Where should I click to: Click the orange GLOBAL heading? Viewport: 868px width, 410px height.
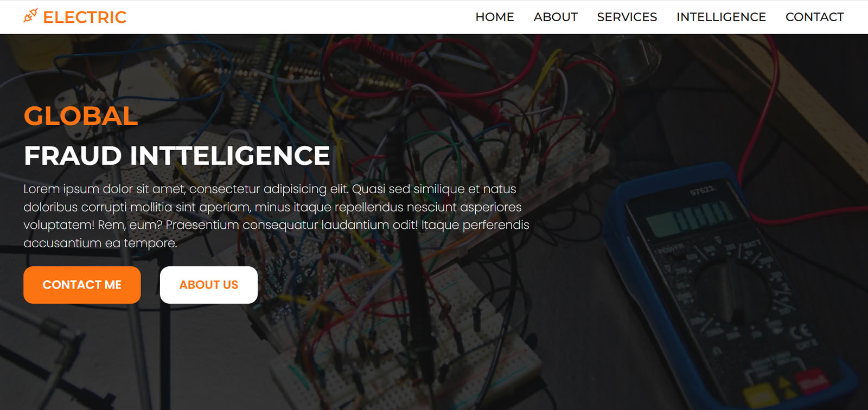pyautogui.click(x=81, y=116)
